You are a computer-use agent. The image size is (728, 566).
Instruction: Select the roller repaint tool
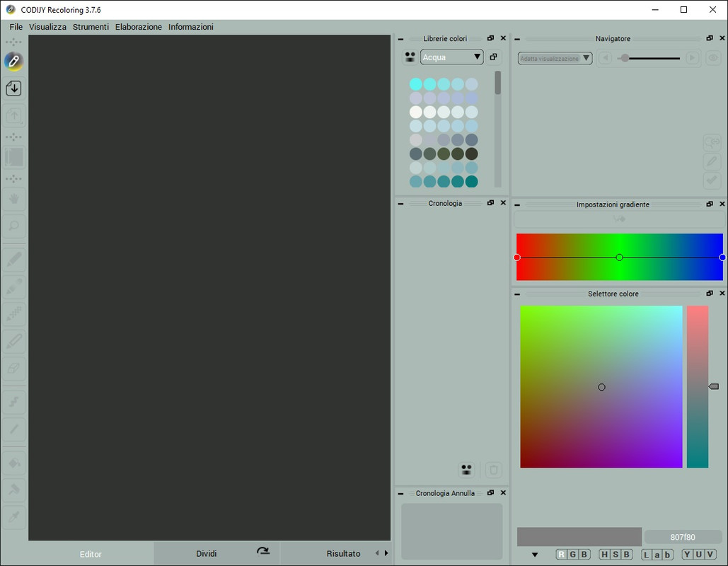[x=13, y=490]
